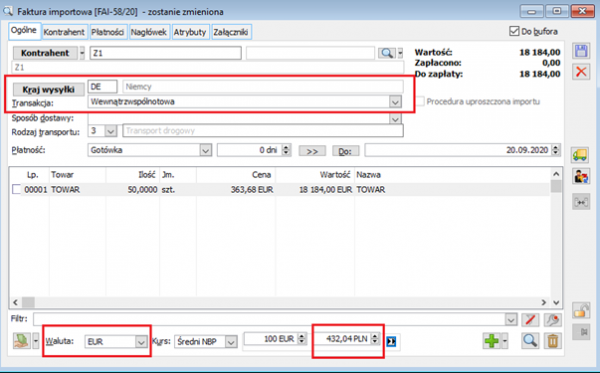Image resolution: width=600 pixels, height=373 pixels.
Task: Click the padlock icon on right sidebar
Action: click(x=580, y=310)
